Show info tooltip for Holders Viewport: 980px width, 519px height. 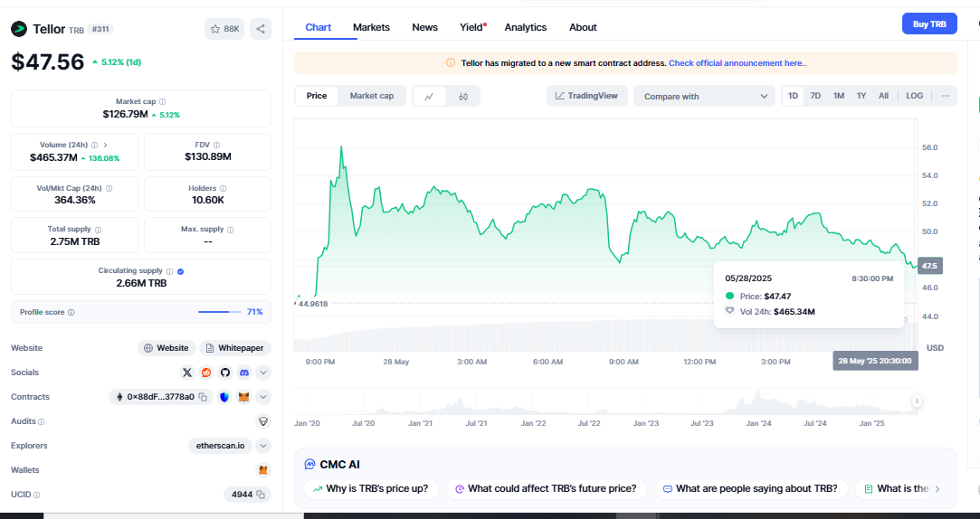tap(224, 189)
